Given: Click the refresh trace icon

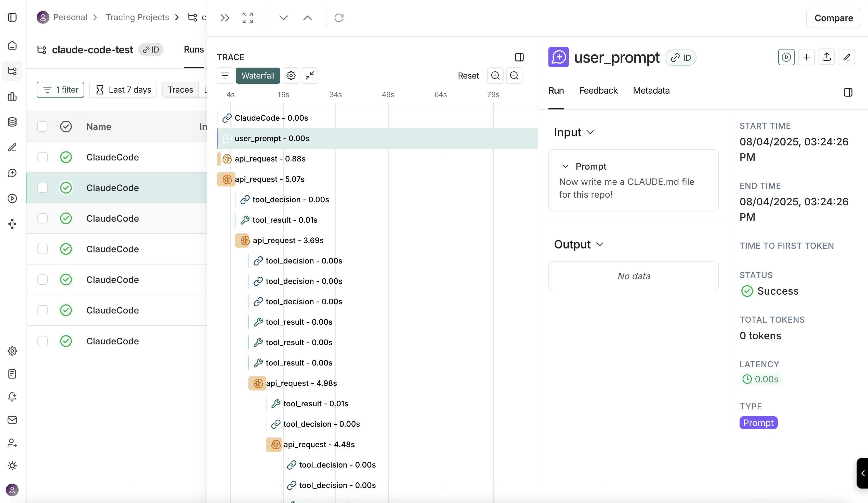Looking at the screenshot, I should point(339,18).
